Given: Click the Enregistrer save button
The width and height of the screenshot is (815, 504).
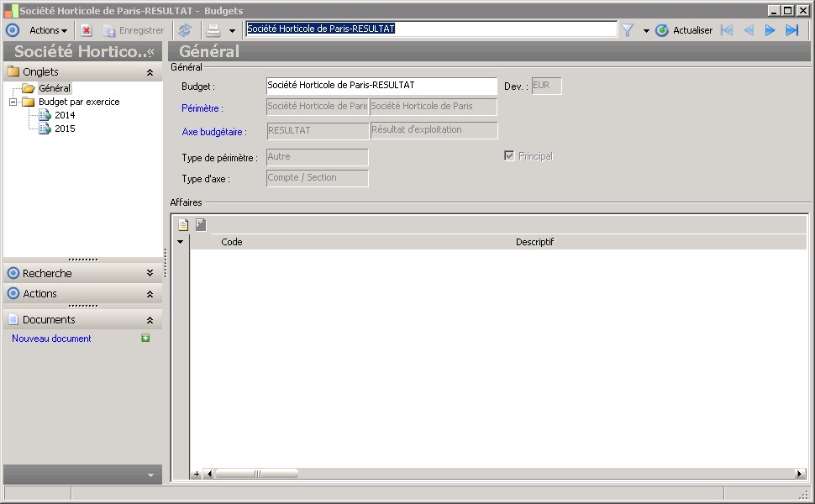Looking at the screenshot, I should pyautogui.click(x=134, y=30).
